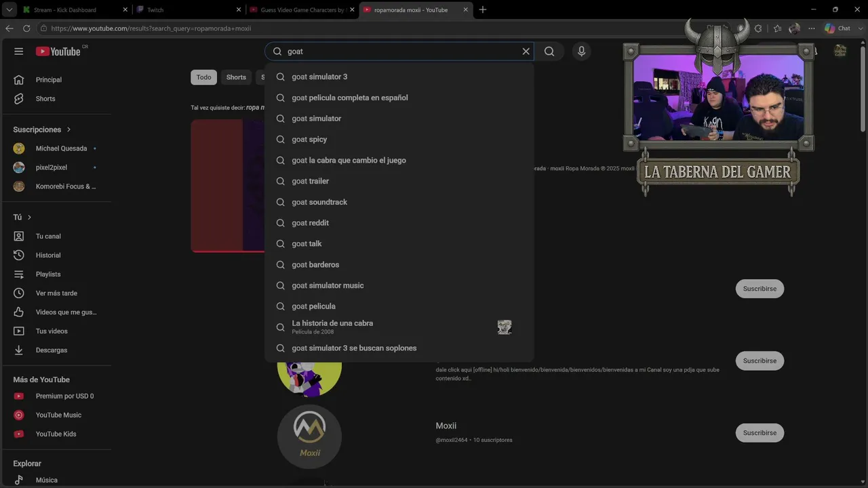This screenshot has width=868, height=488.
Task: Click the magnifier search submit button
Action: coord(549,52)
